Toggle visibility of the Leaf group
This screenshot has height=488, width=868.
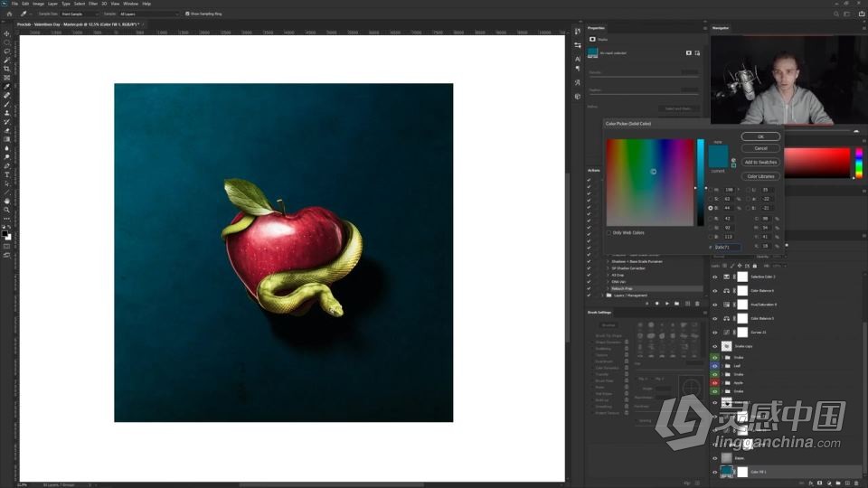(714, 366)
